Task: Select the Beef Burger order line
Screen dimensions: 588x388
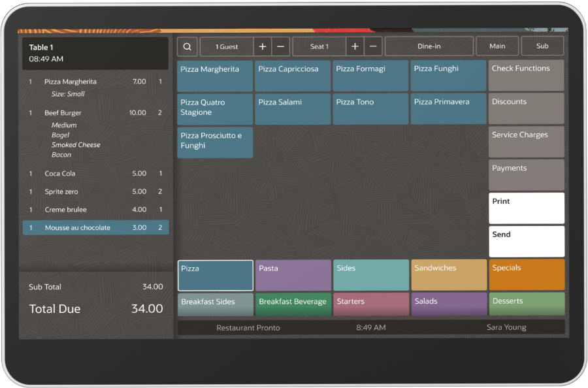Action: pos(95,112)
